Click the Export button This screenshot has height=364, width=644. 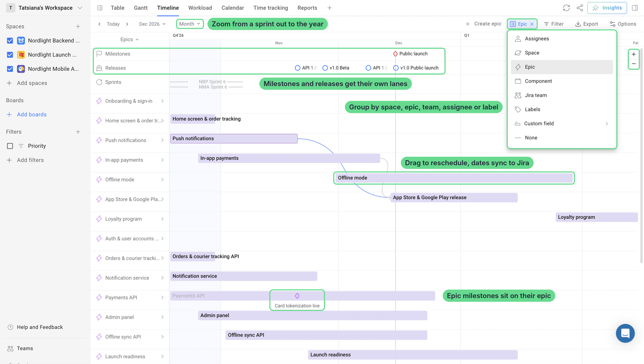pos(586,24)
